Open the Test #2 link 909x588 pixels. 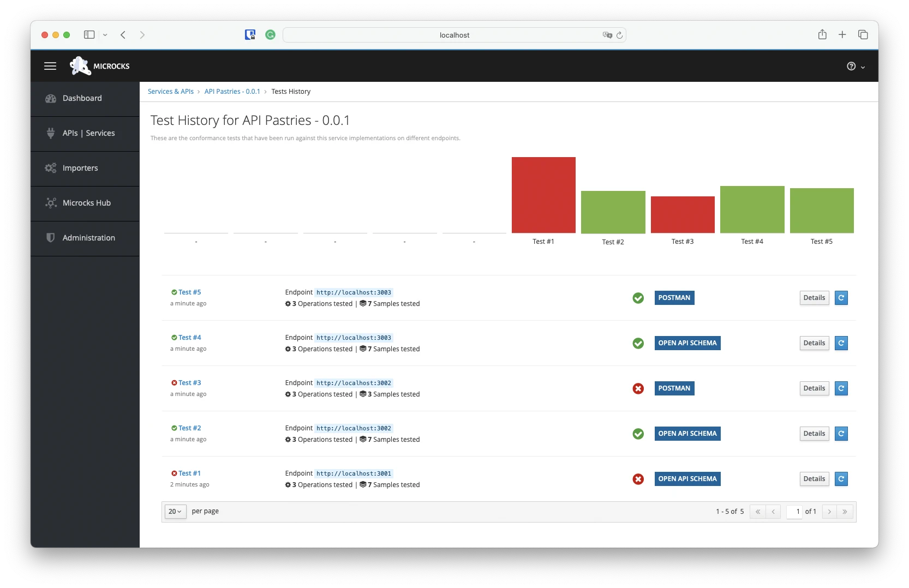189,428
